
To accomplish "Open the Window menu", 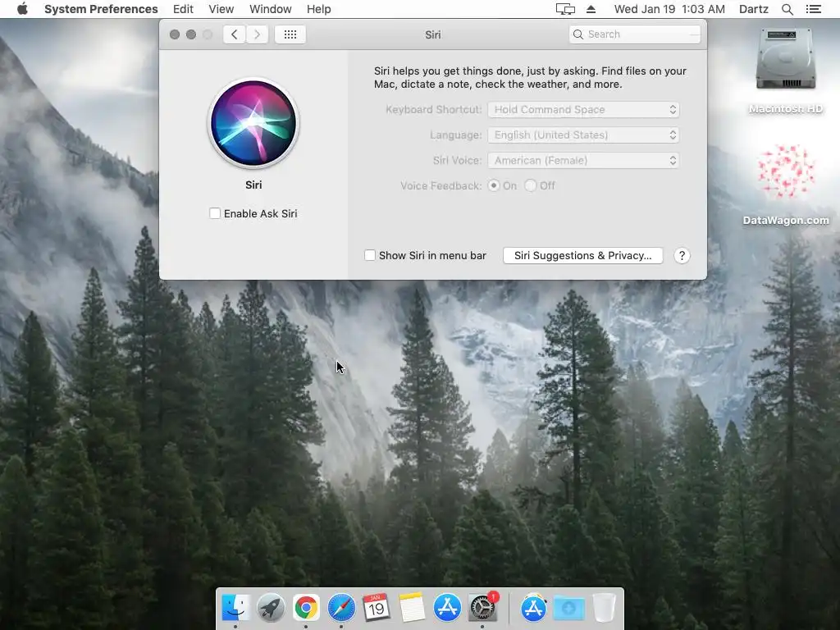I will [x=271, y=9].
